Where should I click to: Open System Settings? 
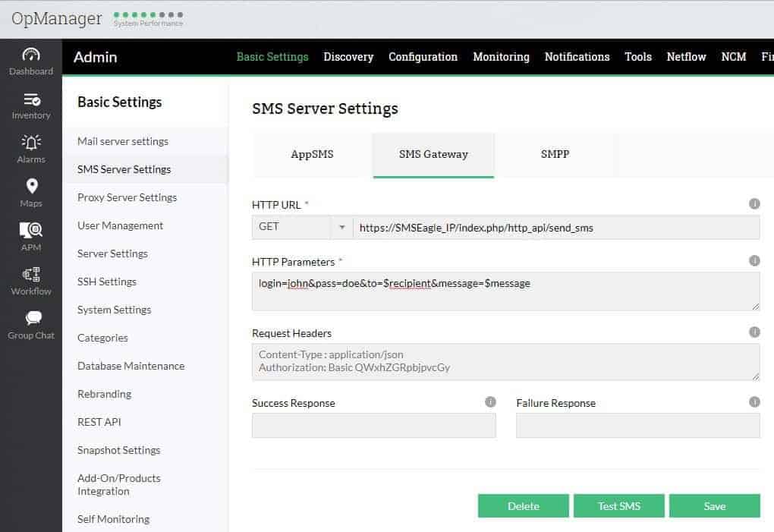point(114,310)
